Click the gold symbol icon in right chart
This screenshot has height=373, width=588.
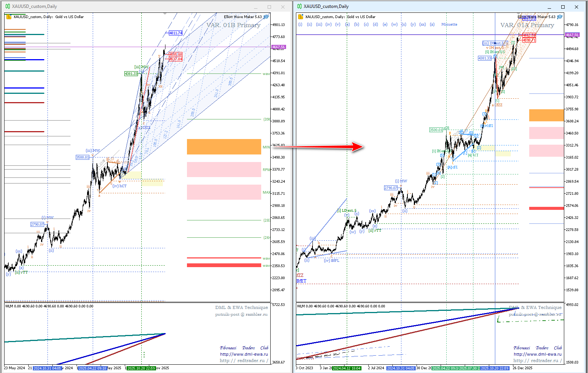pyautogui.click(x=300, y=17)
